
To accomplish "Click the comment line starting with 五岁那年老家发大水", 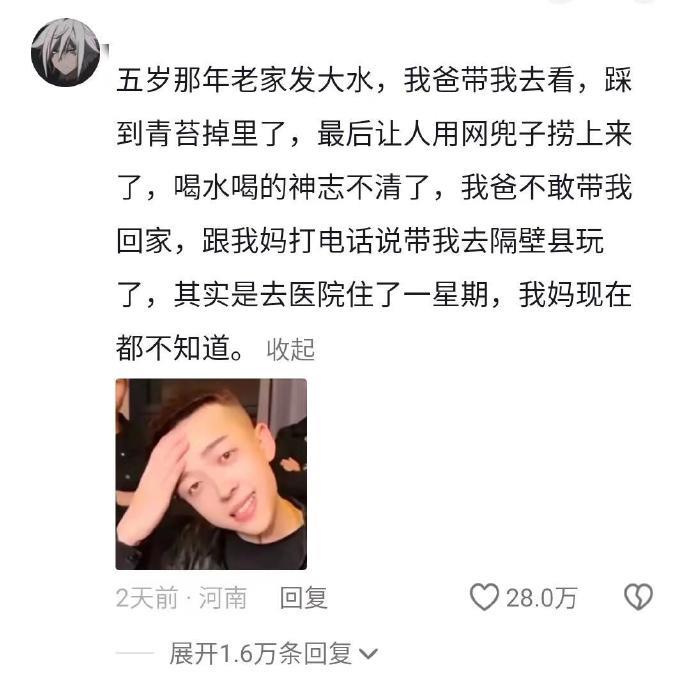I will point(374,80).
